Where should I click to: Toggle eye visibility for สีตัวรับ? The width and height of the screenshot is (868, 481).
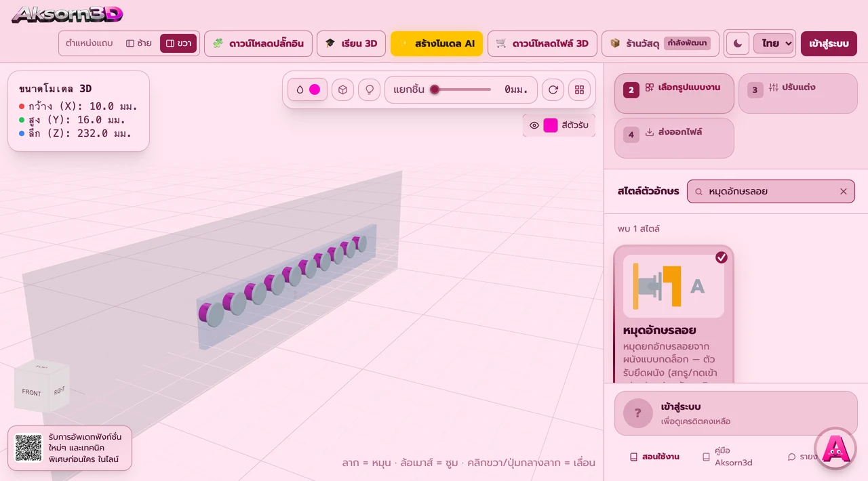[534, 125]
